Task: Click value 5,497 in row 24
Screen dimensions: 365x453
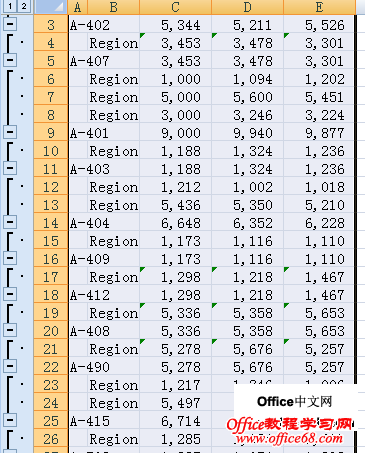Action: click(x=176, y=403)
